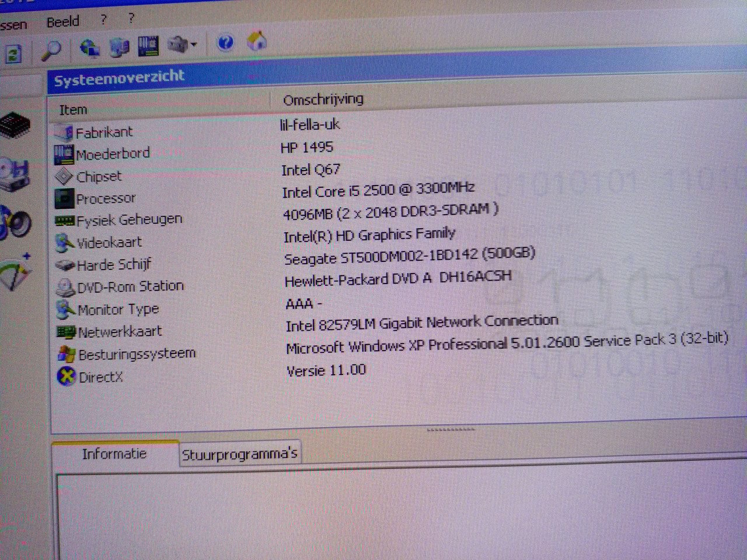This screenshot has width=747, height=560.
Task: Select the gauge benchmark sidebar icon
Action: click(15, 272)
